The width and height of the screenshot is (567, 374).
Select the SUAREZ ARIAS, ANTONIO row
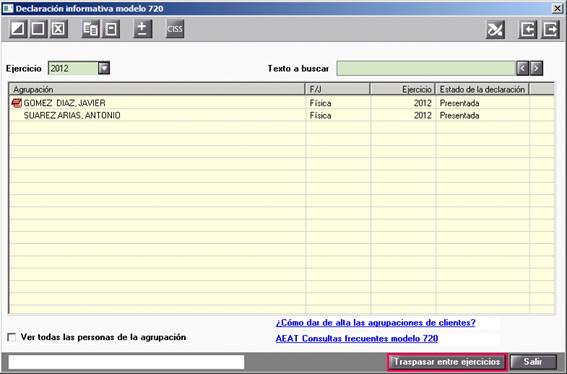[281, 115]
